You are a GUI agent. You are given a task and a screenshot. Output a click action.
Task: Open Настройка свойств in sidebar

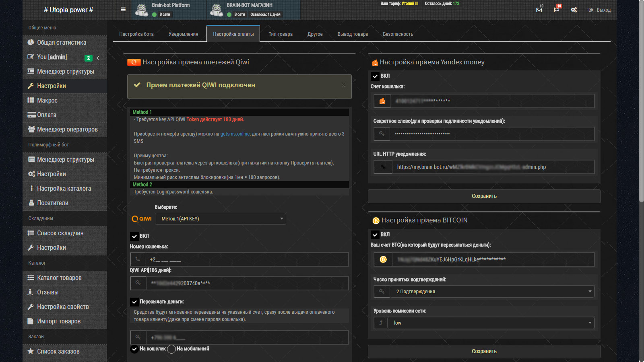click(x=65, y=306)
